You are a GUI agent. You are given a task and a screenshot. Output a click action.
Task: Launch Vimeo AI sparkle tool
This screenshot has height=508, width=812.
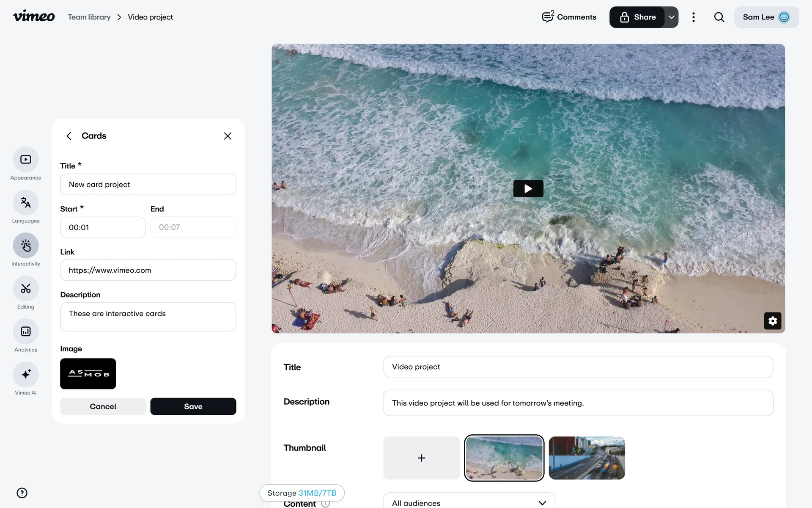point(26,374)
